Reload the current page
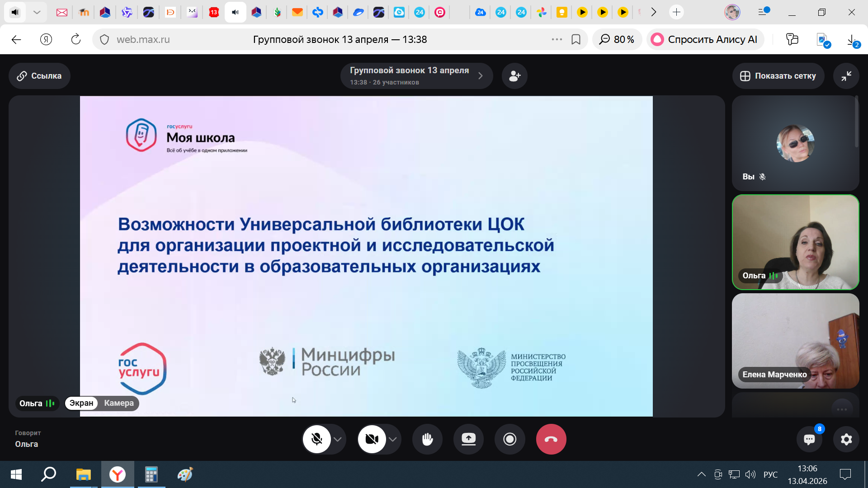The width and height of the screenshot is (868, 488). (x=76, y=40)
